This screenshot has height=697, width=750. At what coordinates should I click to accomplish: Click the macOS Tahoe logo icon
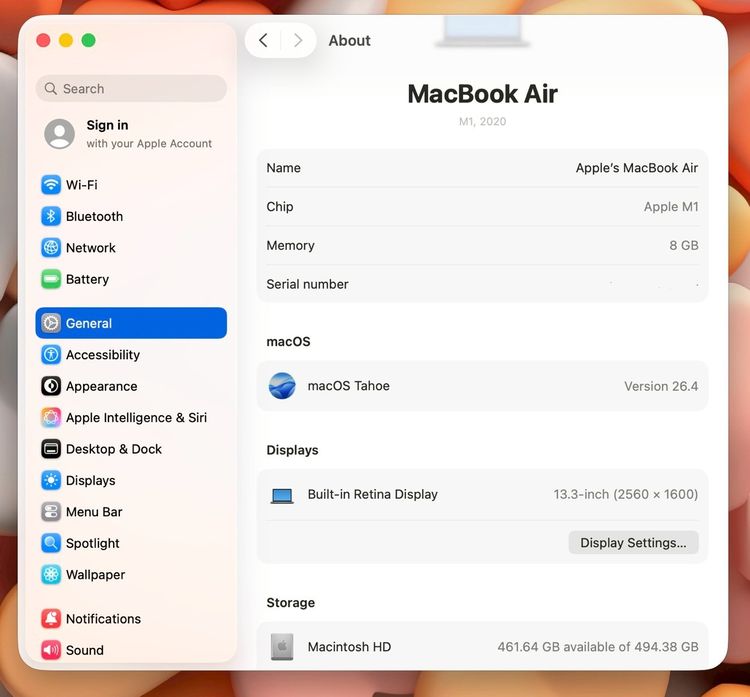click(282, 386)
